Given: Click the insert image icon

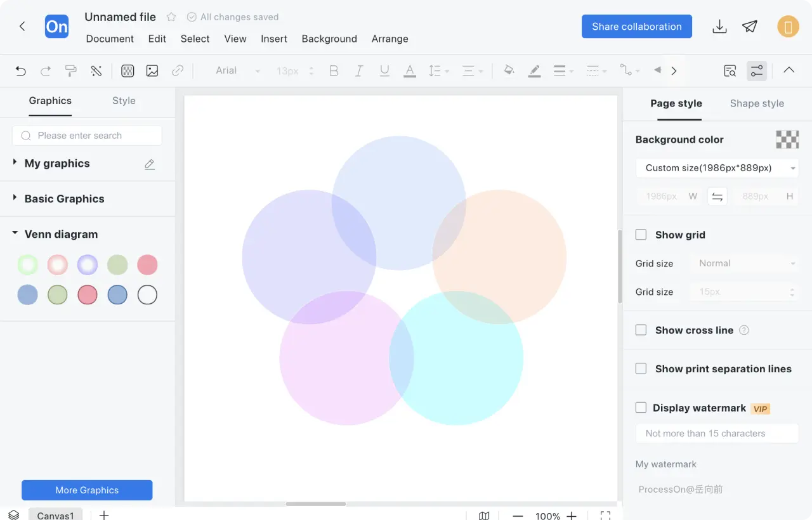Looking at the screenshot, I should 152,71.
